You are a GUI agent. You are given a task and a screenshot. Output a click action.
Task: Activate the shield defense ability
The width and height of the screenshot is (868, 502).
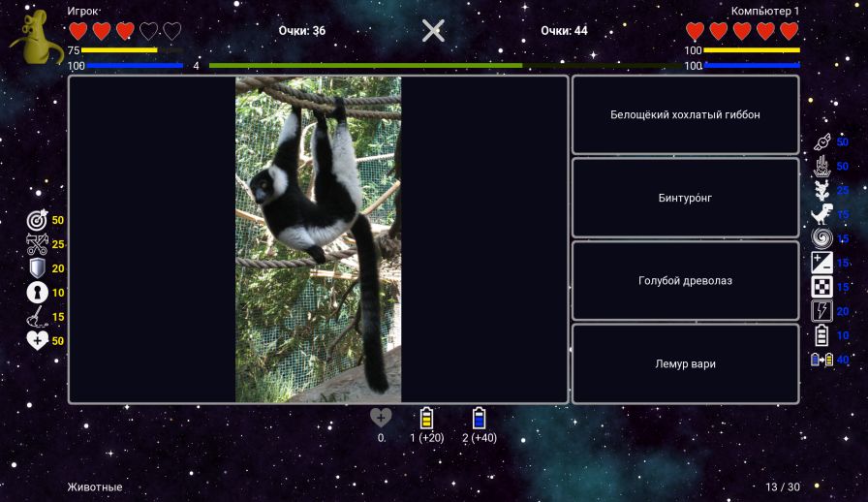tap(37, 268)
